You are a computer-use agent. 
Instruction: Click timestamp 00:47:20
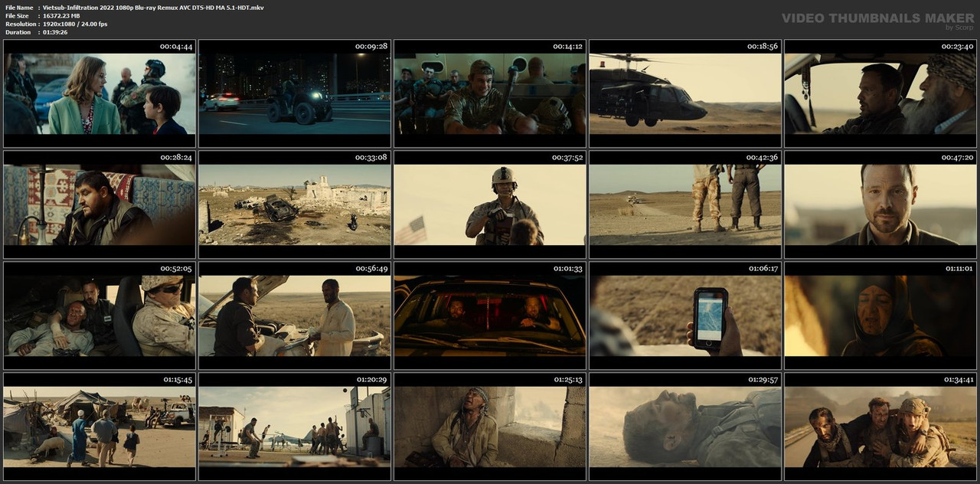(957, 158)
